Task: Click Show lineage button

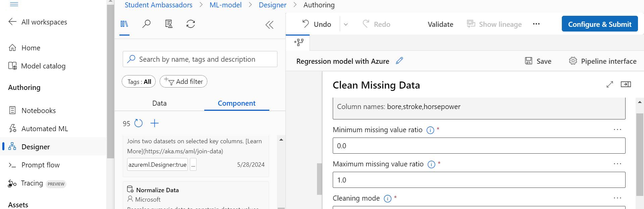Action: click(x=494, y=24)
